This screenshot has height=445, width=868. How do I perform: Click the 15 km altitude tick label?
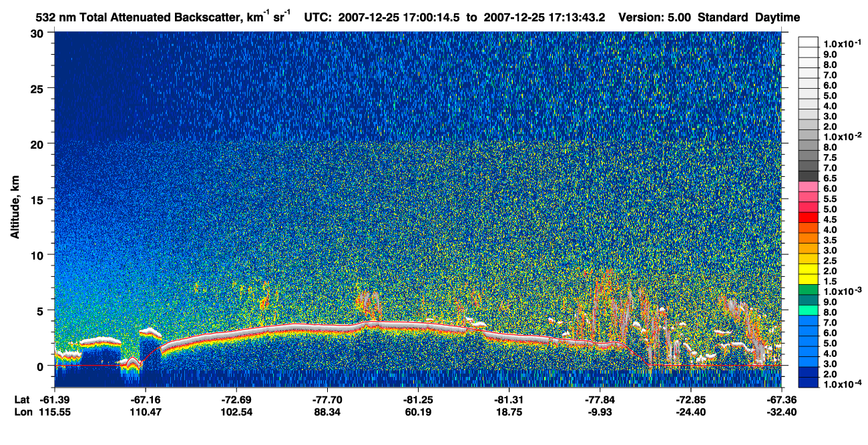tap(39, 199)
